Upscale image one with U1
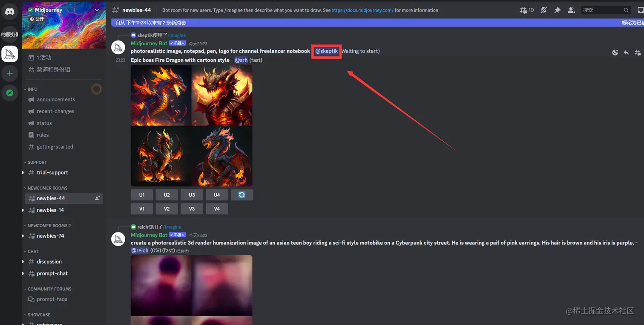This screenshot has height=325, width=644. [142, 195]
